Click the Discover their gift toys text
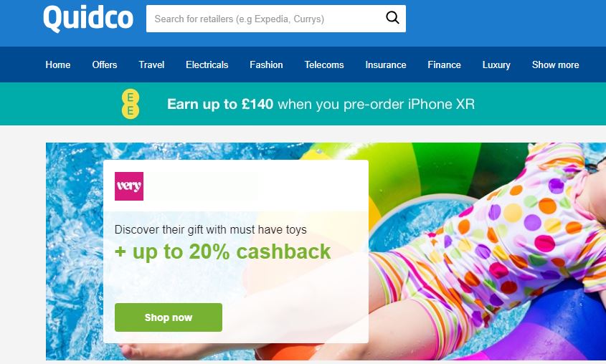 tap(211, 230)
